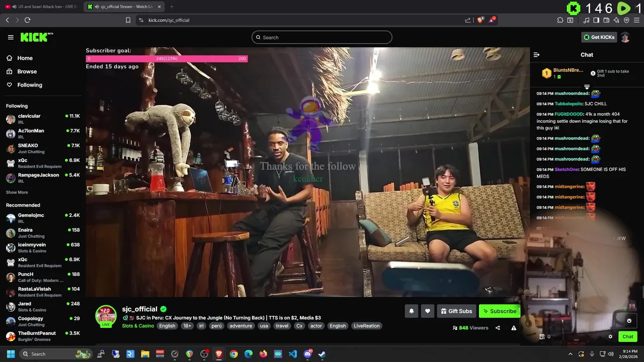Screen dimensions: 644x362
Task: Open the Brave main menu
Action: point(637,20)
